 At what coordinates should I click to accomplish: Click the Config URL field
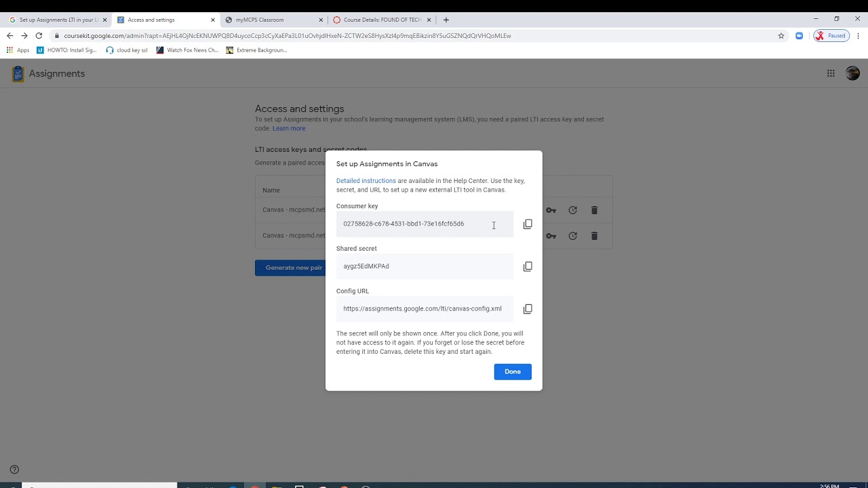tap(425, 309)
